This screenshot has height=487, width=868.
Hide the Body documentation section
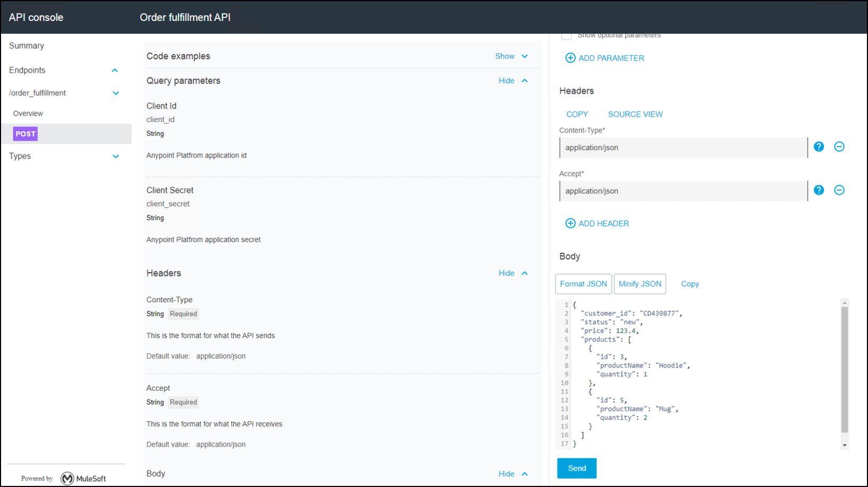[x=513, y=474]
